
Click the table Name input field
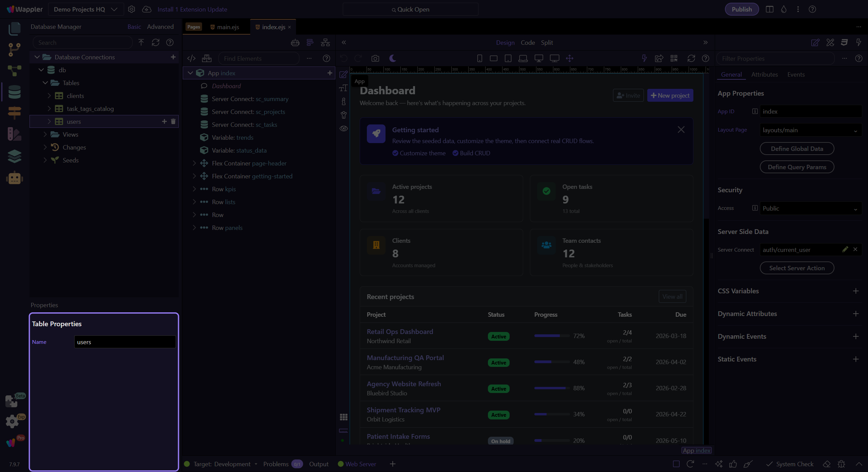tap(125, 342)
